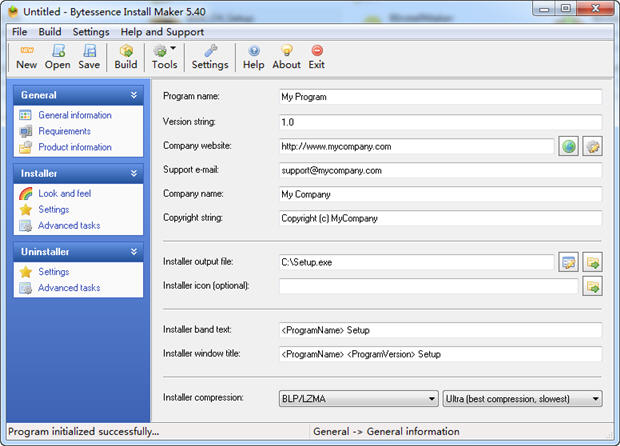Go to Look and feel page

pyautogui.click(x=64, y=193)
